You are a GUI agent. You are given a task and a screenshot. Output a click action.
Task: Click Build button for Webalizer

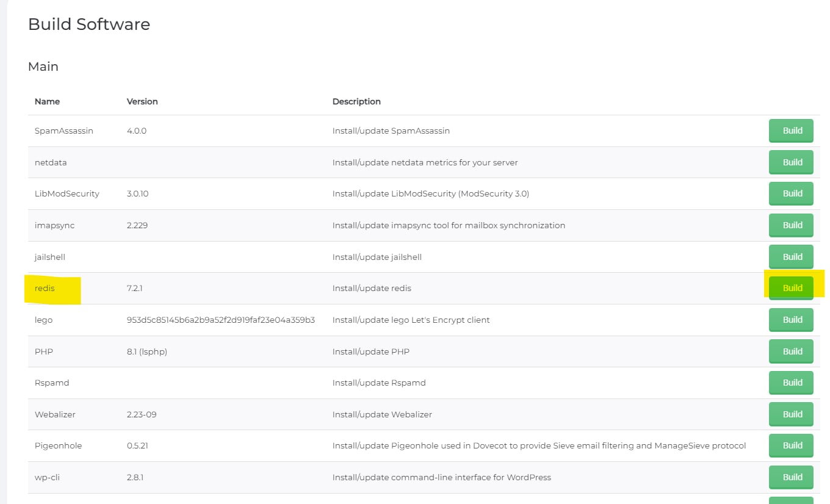click(791, 414)
